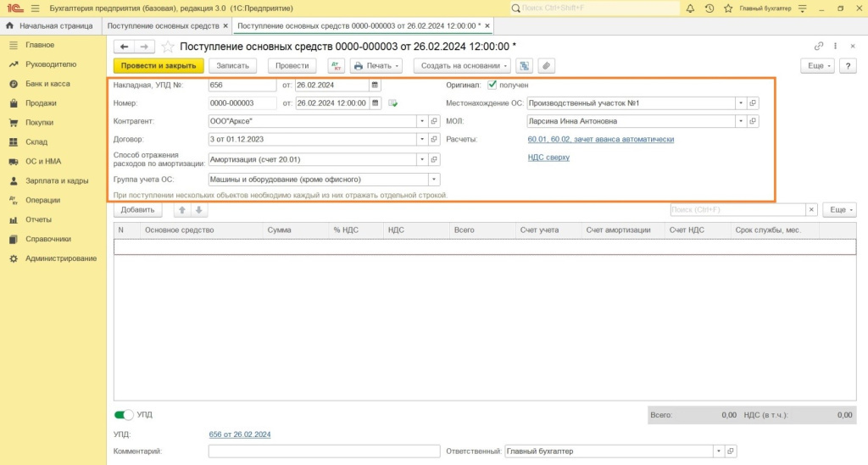868x465 pixels.
Task: Toggle the УПД switch off
Action: pos(124,415)
